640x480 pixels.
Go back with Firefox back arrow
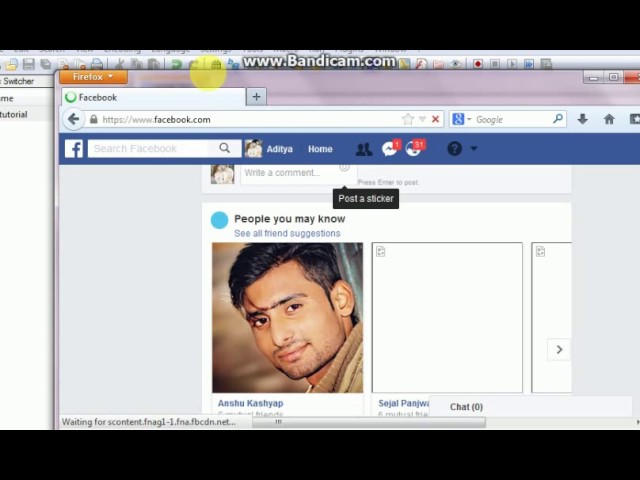73,120
